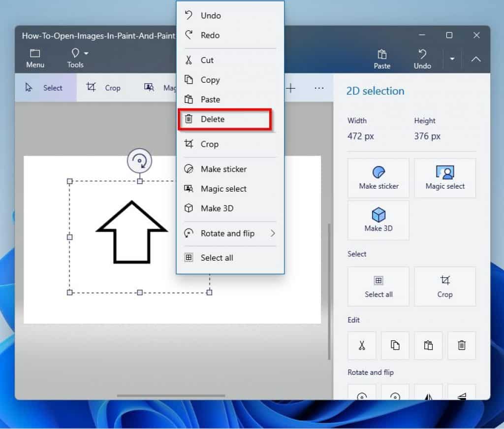This screenshot has width=504, height=429.
Task: Choose Make 3D in the context menu
Action: click(x=230, y=208)
